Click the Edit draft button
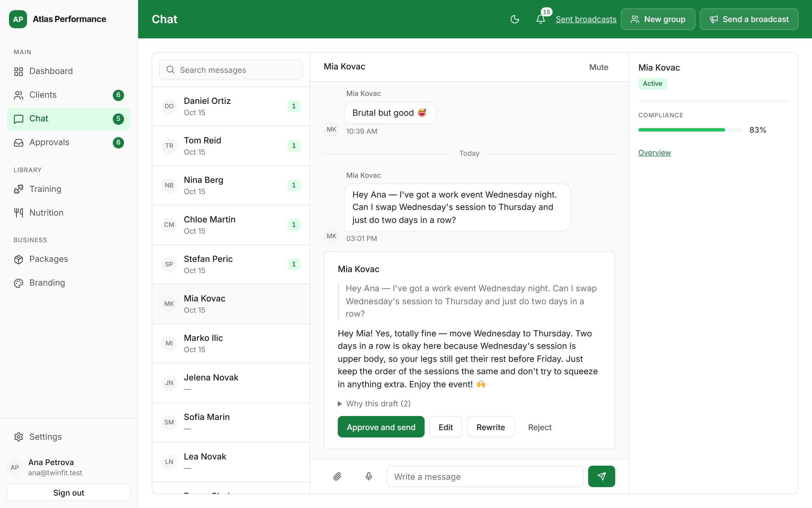The height and width of the screenshot is (508, 812). tap(445, 427)
